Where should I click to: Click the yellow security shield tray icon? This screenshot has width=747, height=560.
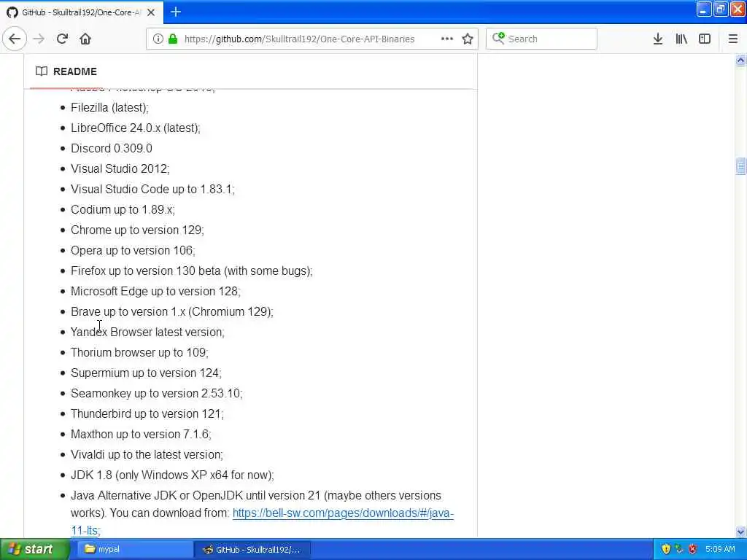tap(666, 549)
